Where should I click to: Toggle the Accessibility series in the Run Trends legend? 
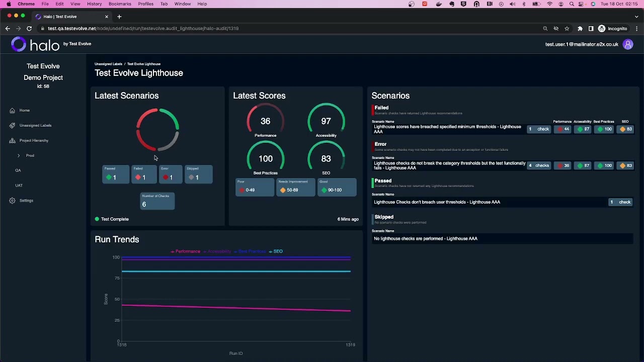tap(217, 251)
